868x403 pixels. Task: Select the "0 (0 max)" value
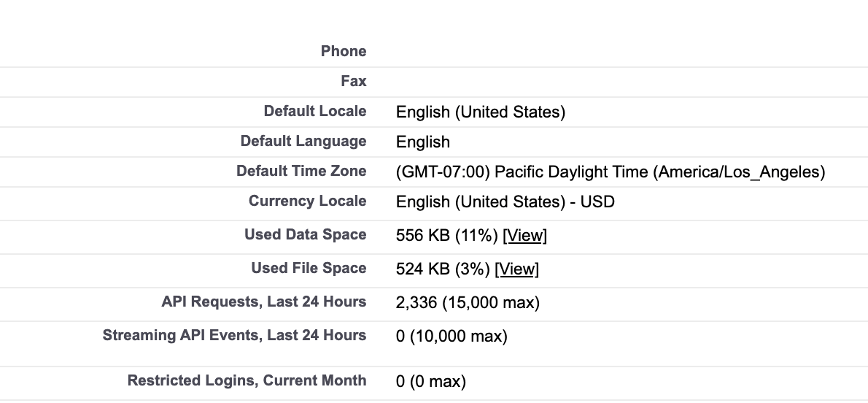point(431,381)
